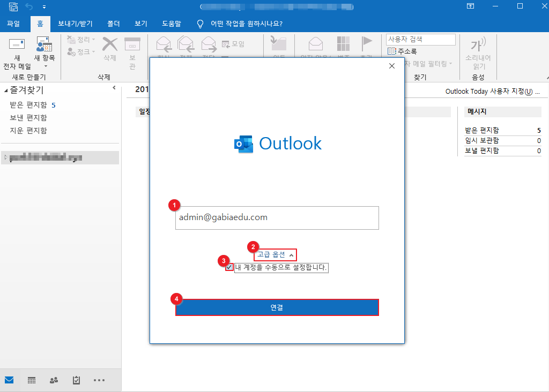Click the Categorize color grid icon

343,44
